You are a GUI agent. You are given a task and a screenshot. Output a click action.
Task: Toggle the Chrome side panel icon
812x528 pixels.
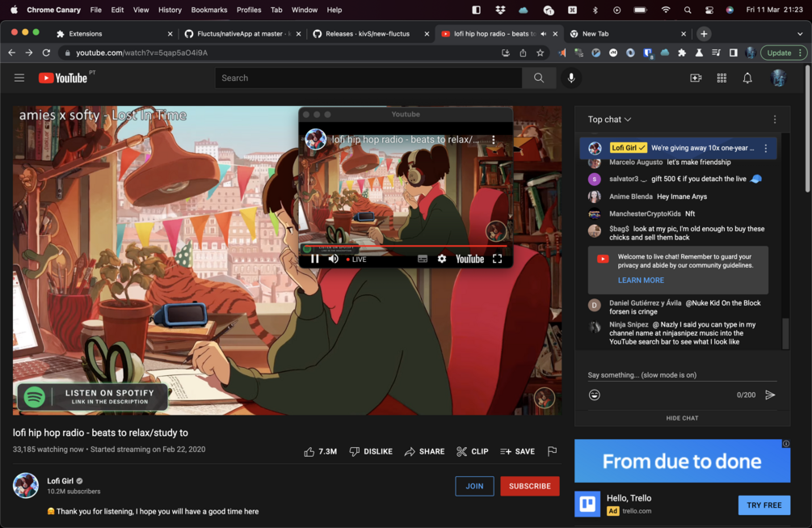[734, 53]
